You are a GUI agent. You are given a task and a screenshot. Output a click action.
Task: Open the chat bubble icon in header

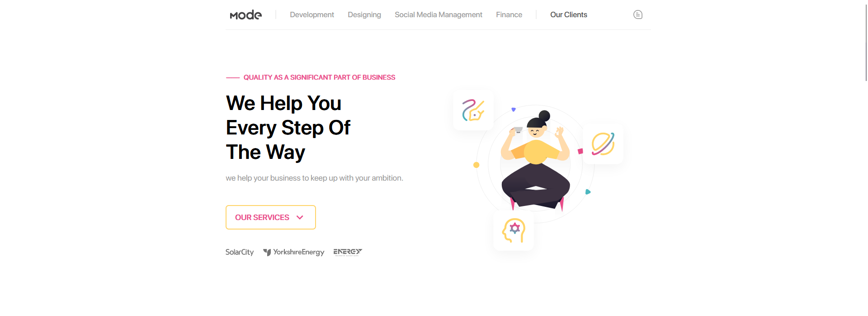click(638, 14)
